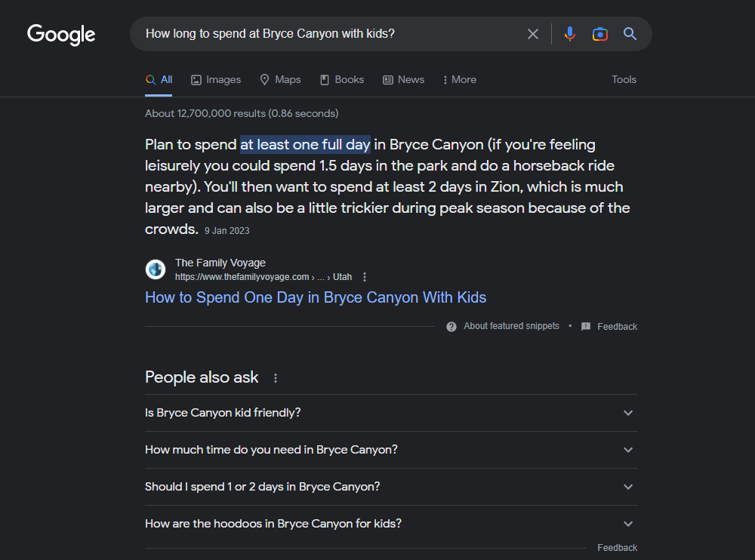Open About featured snippets link

click(x=511, y=326)
